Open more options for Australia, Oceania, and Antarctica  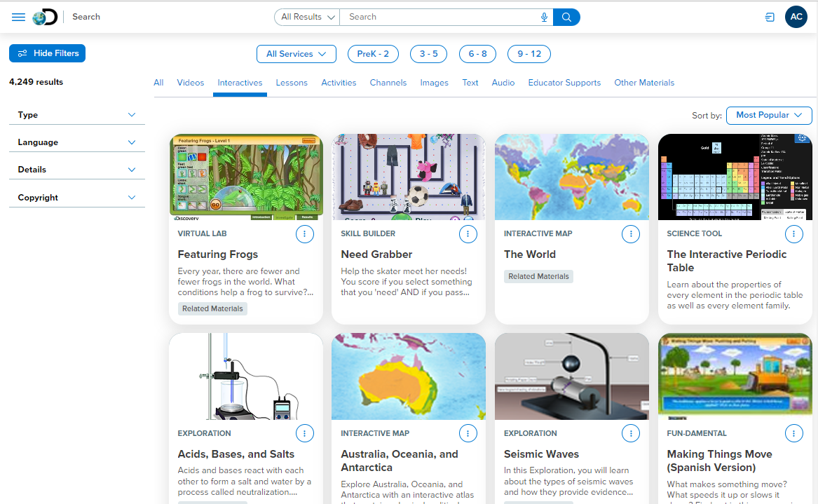point(468,433)
